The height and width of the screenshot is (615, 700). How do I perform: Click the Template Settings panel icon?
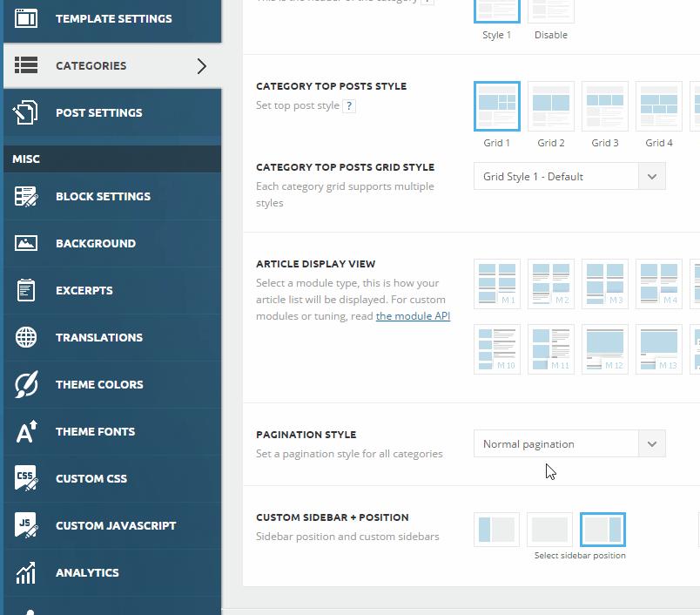click(x=26, y=18)
